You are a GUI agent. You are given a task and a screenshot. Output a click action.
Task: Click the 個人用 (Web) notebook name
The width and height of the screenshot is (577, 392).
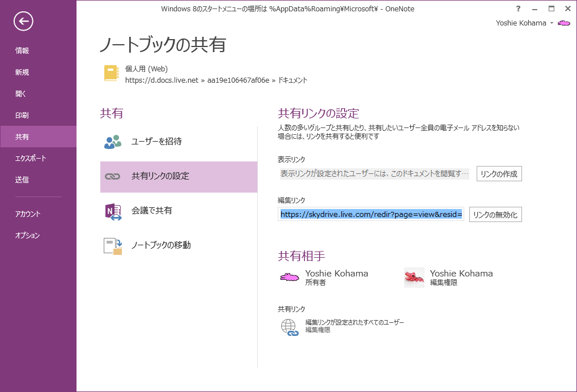point(146,69)
